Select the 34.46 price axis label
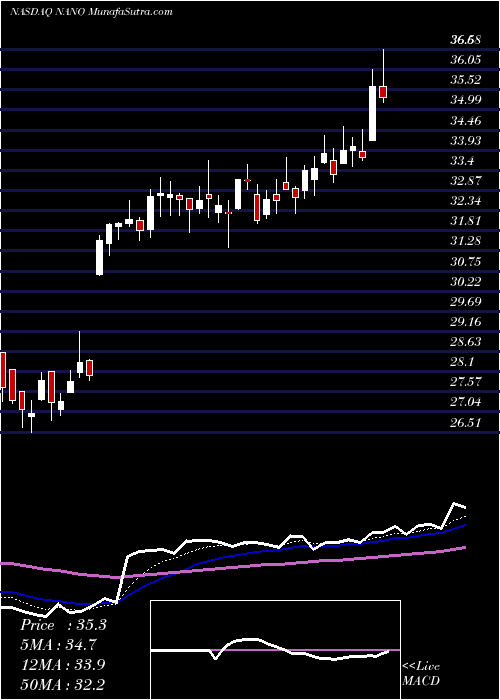 [465, 121]
